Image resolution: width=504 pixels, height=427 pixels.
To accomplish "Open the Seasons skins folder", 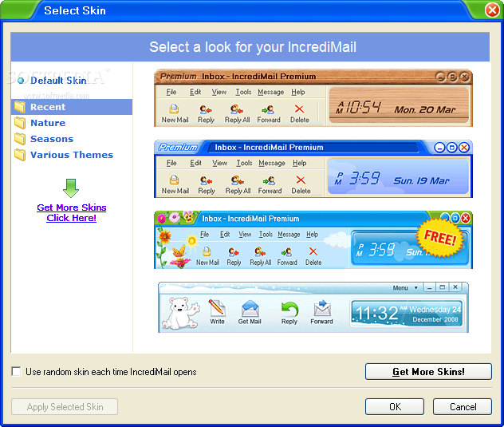I will click(x=52, y=139).
